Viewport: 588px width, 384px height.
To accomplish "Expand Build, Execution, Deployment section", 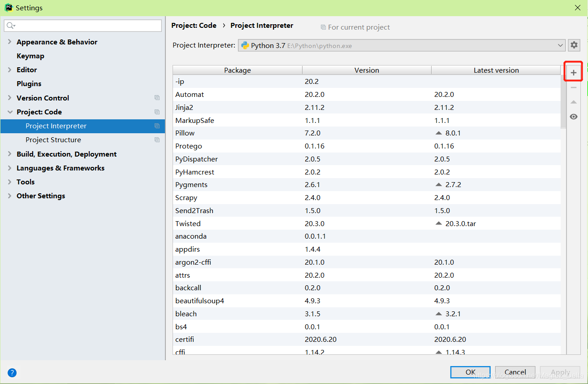I will [x=9, y=154].
